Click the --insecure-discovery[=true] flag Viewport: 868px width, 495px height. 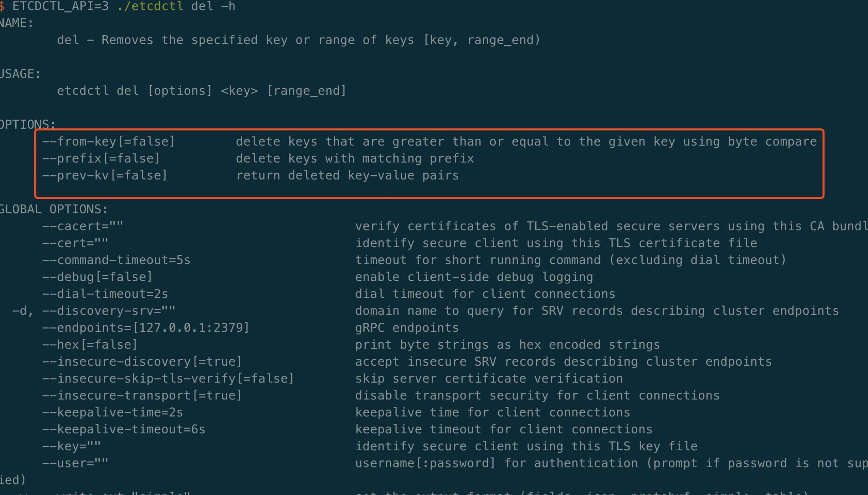pos(142,361)
